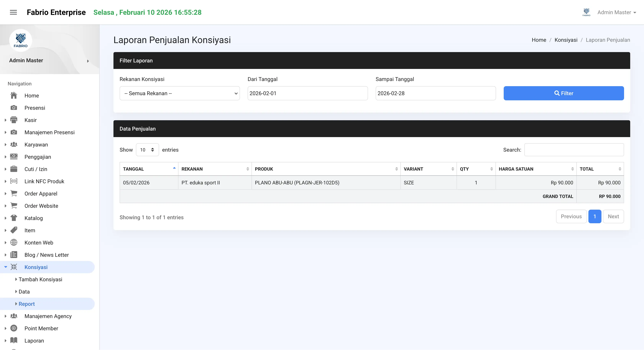
Task: Click the Previous pagination button
Action: coord(571,216)
